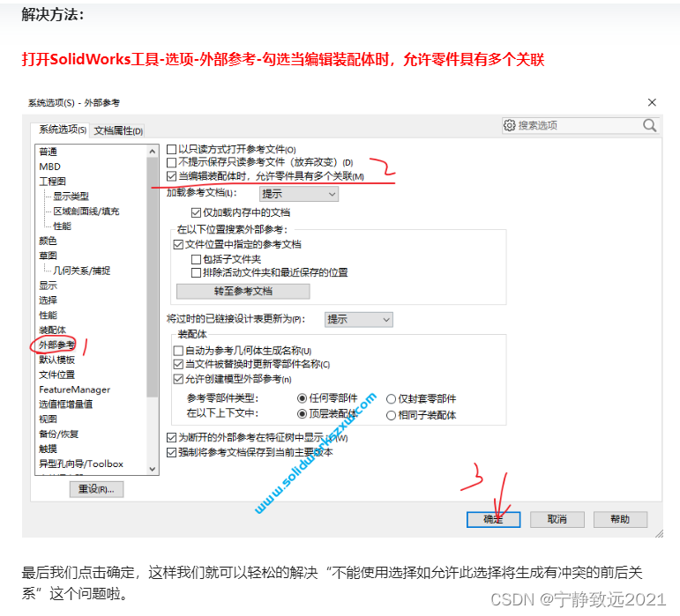Select 触摸 in category list

(x=48, y=449)
